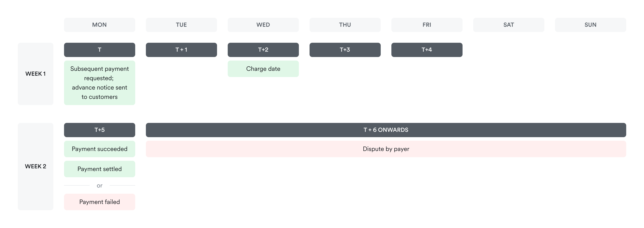The width and height of the screenshot is (644, 228).
Task: Click the WED column header
Action: tap(263, 25)
